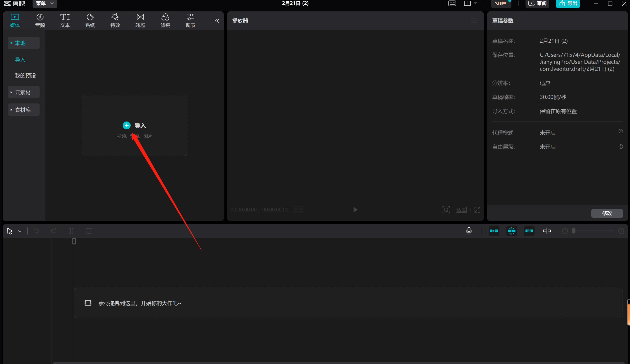
Task: Open the Transitions (转场) panel
Action: pyautogui.click(x=140, y=20)
